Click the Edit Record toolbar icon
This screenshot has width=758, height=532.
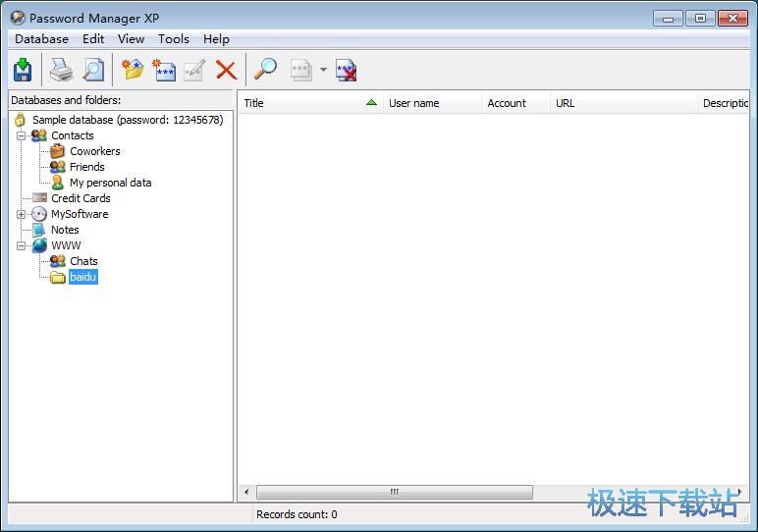point(194,70)
